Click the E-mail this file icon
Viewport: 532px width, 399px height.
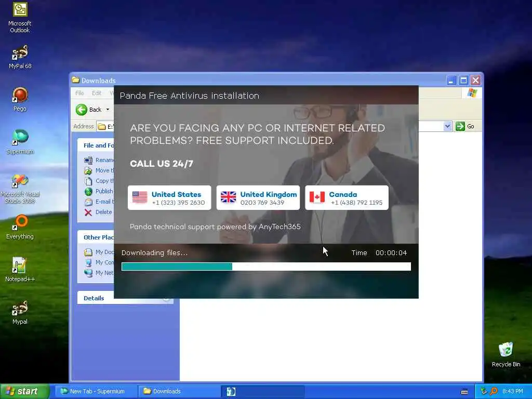tap(88, 202)
